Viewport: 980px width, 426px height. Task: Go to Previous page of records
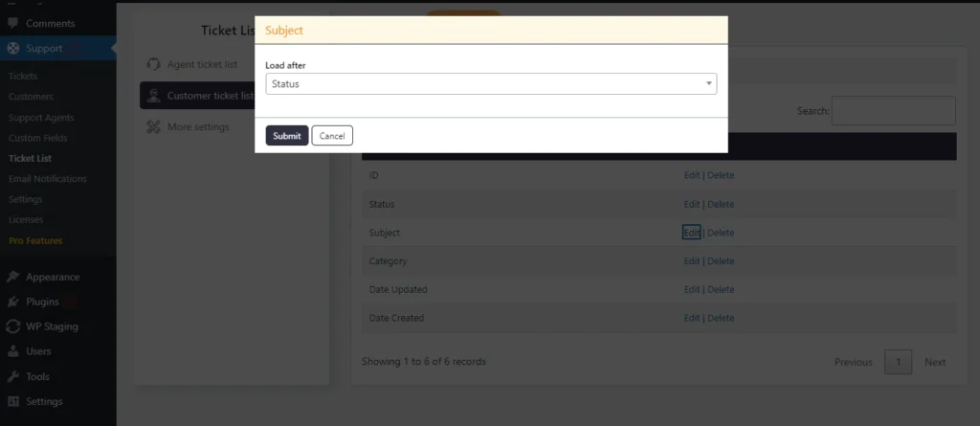click(x=853, y=362)
